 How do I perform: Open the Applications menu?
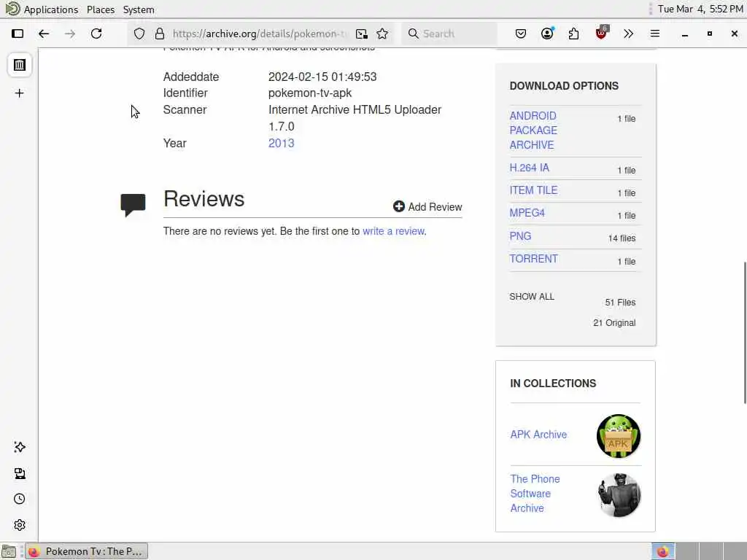tap(51, 9)
